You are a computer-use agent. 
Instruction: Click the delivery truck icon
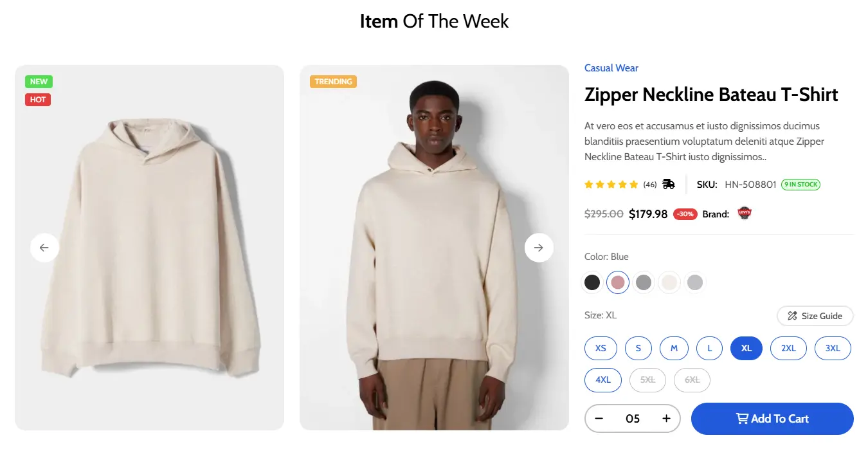coord(669,185)
